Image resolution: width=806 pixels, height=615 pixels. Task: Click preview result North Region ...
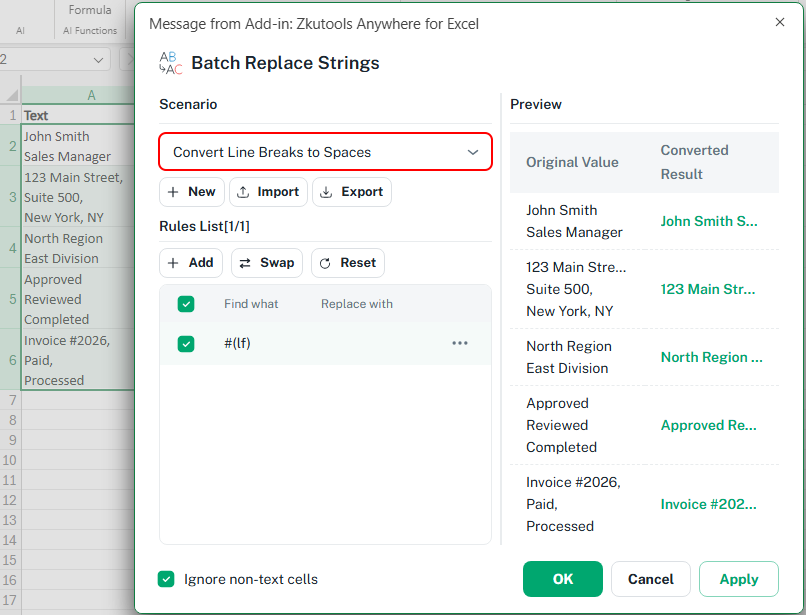(x=711, y=357)
